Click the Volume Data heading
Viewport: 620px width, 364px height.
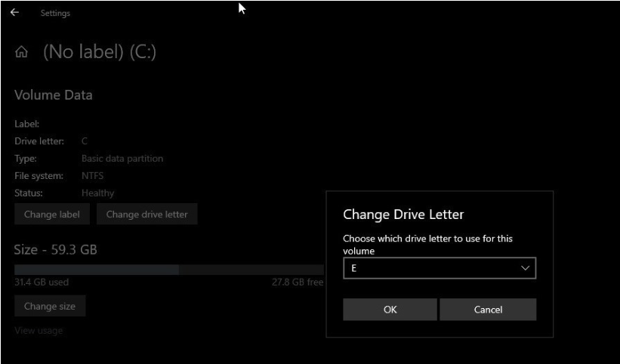click(54, 95)
